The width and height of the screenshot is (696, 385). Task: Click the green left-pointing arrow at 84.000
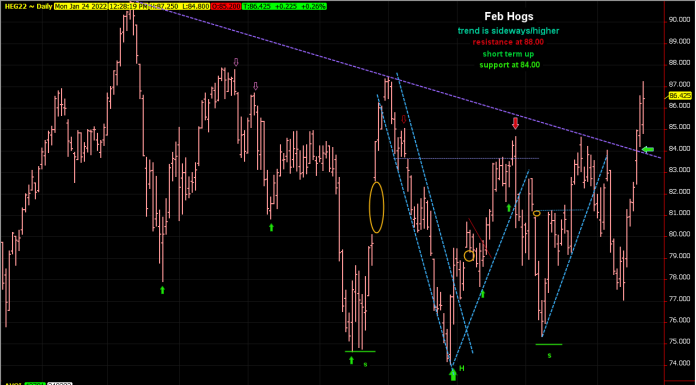(x=648, y=150)
